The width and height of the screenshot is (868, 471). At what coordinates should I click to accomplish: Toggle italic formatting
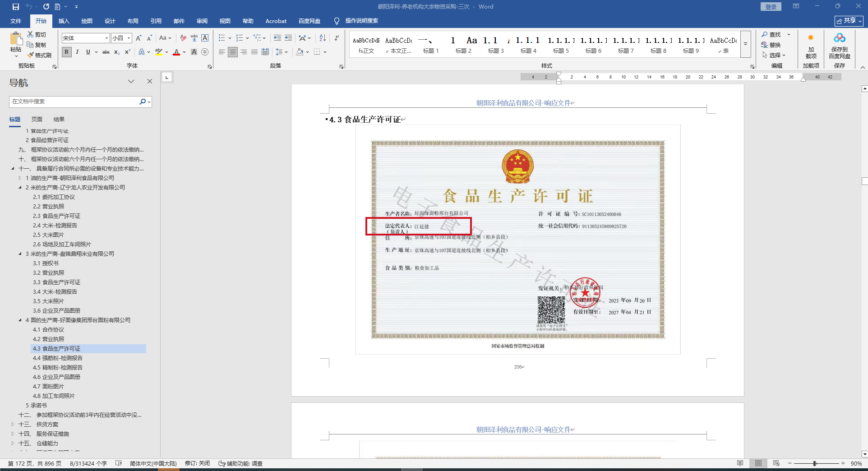point(77,52)
